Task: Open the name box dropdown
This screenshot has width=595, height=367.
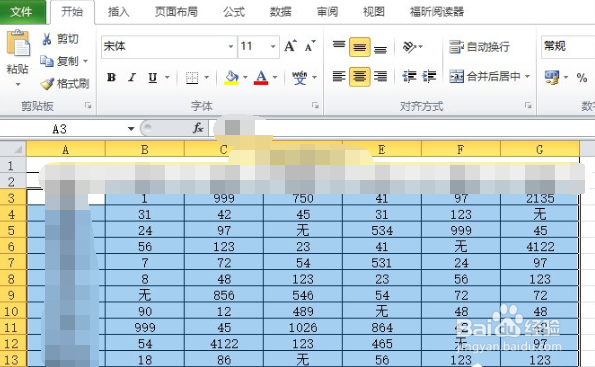Action: point(131,129)
